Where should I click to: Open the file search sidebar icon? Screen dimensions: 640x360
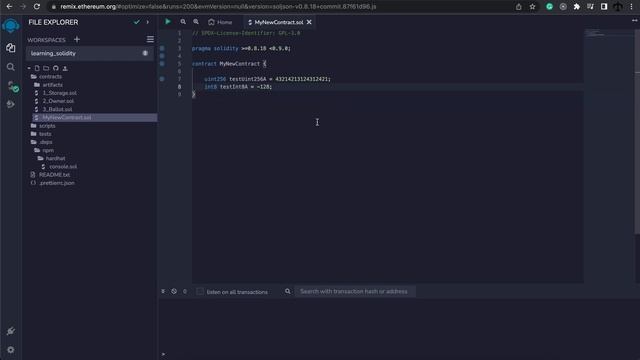coord(11,67)
